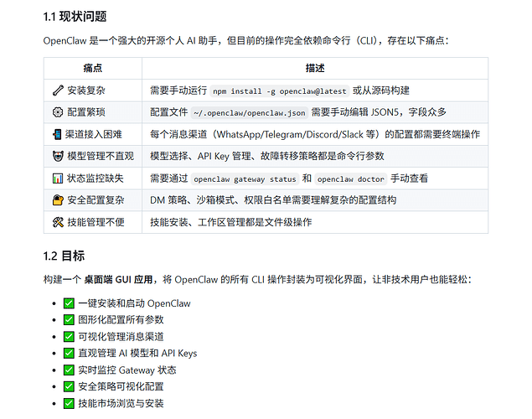Click the cell text 模型管理不直观
This screenshot has height=419, width=532.
tap(101, 156)
